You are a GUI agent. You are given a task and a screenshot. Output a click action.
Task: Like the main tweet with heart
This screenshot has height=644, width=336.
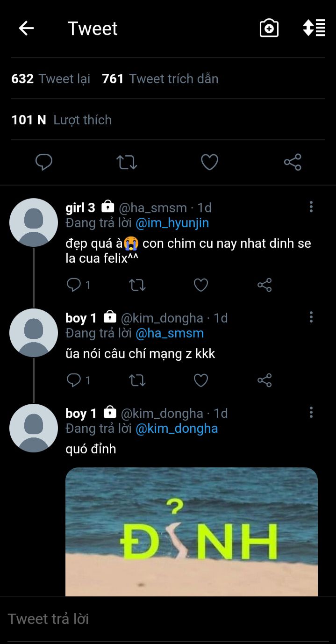pos(209,163)
